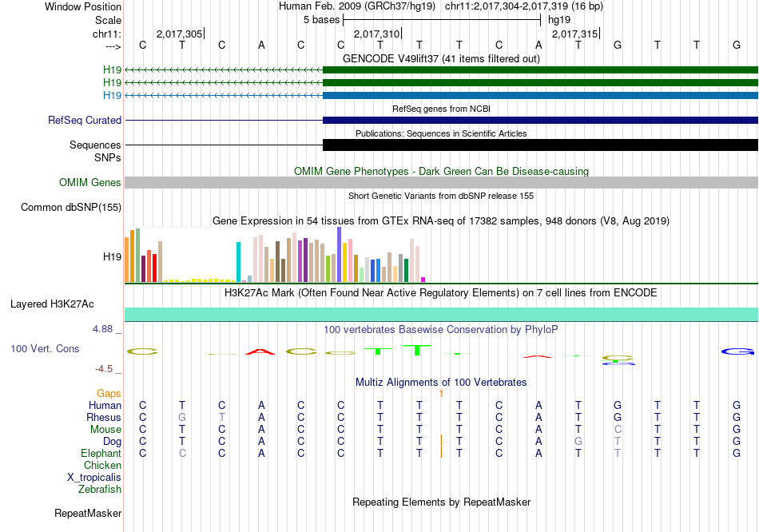Click the turquoise H3K27Ac signal band
This screenshot has height=532, width=759.
(441, 314)
